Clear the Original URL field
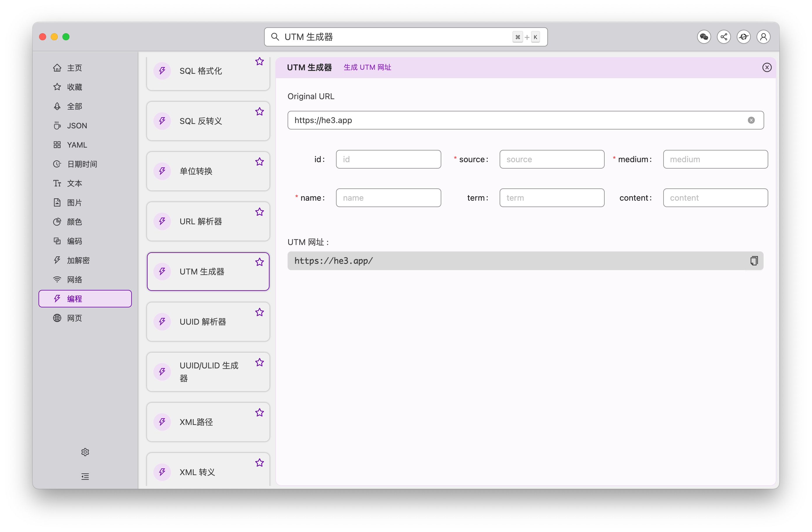 pyautogui.click(x=751, y=120)
